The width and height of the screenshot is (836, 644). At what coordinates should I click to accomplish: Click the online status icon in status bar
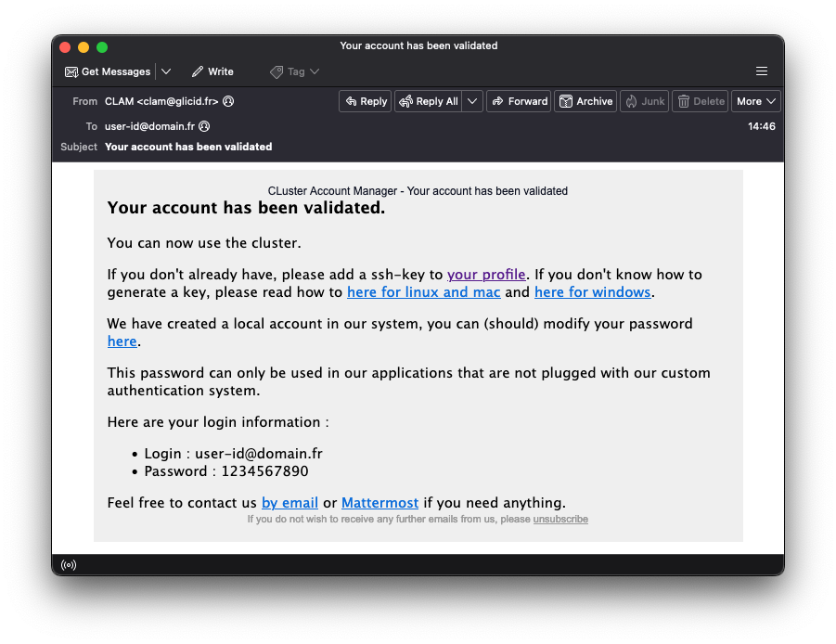69,564
